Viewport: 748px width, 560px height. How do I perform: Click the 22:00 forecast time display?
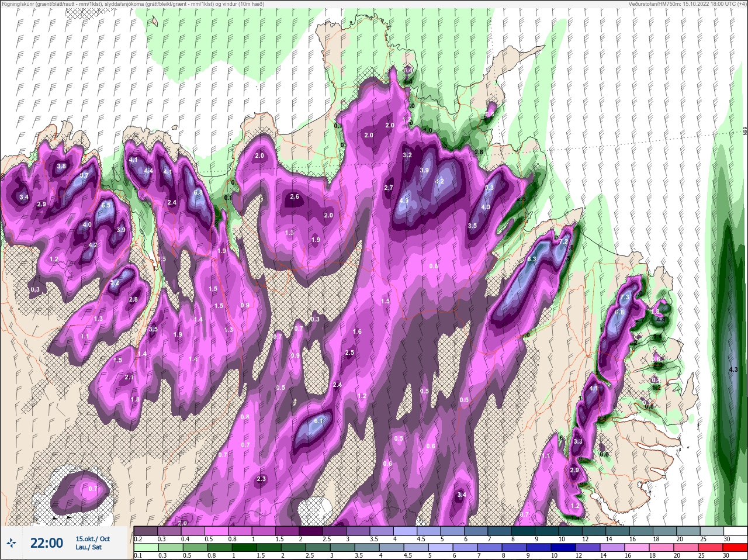[47, 543]
